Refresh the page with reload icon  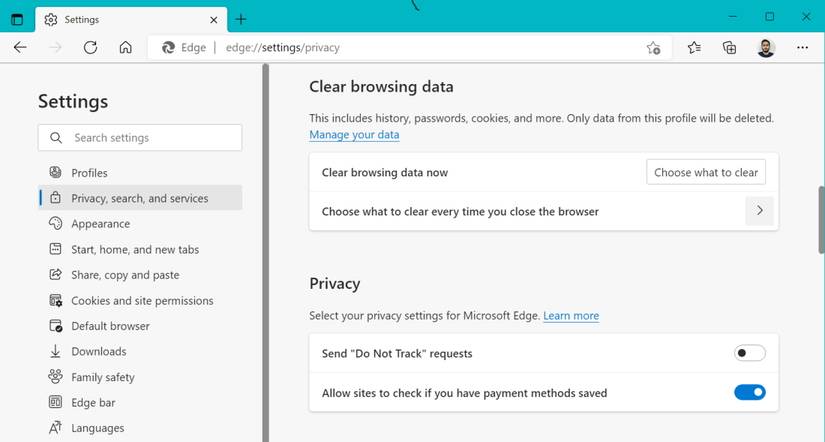click(x=90, y=47)
